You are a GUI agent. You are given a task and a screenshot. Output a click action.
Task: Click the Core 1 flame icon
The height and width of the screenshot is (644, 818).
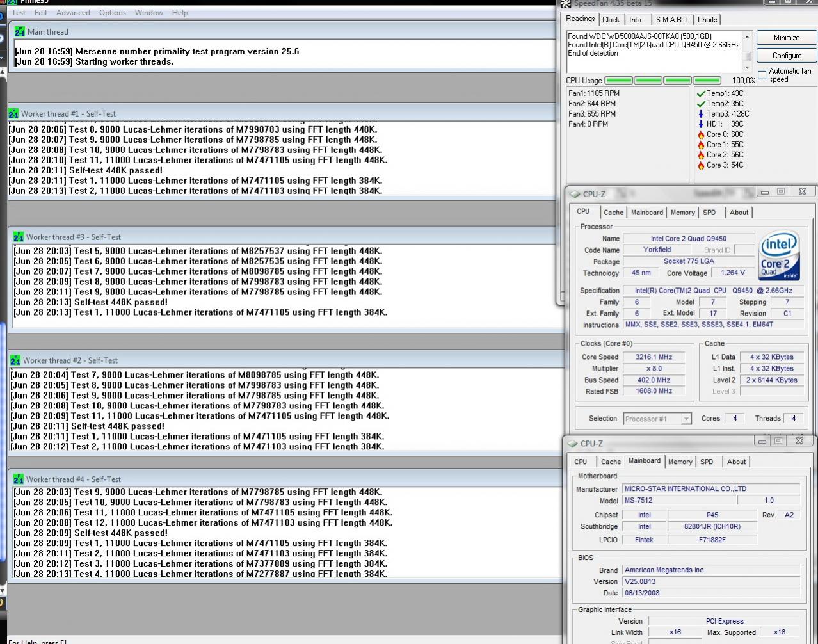click(701, 145)
